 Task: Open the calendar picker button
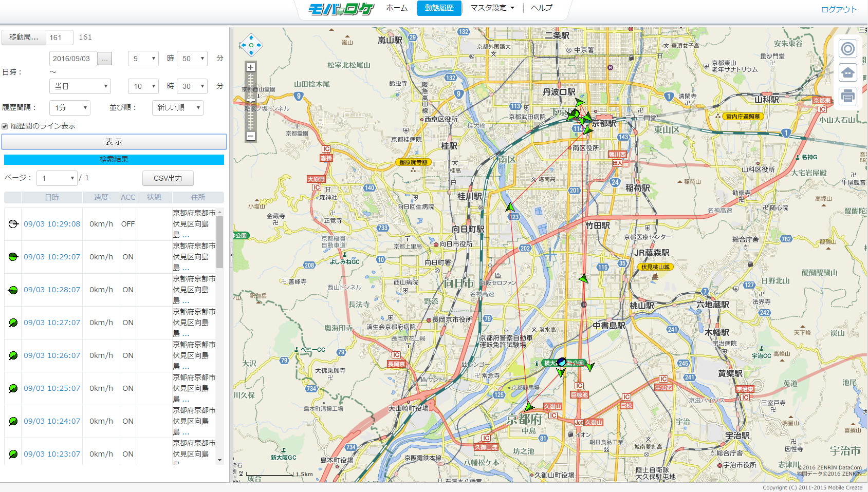104,59
